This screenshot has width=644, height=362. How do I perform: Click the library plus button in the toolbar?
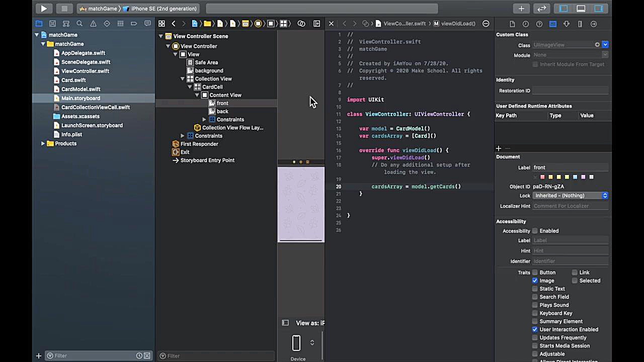521,9
